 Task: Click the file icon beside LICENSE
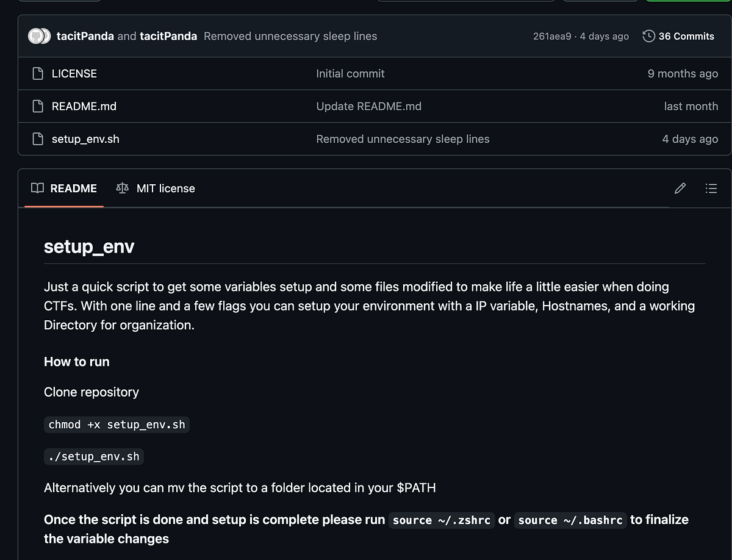pos(38,73)
